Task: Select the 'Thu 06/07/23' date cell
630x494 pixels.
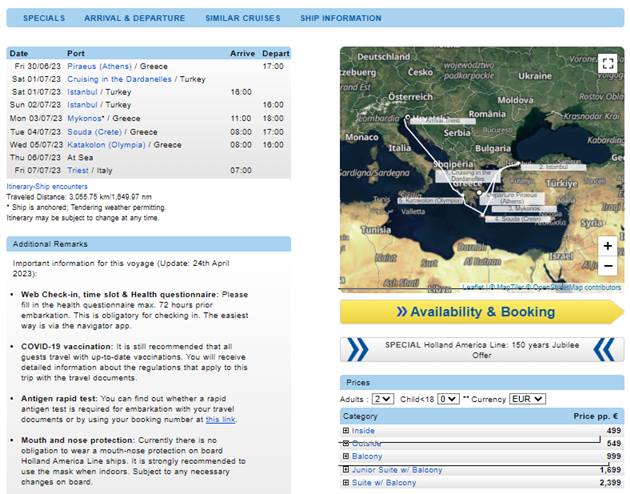Action: pyautogui.click(x=35, y=157)
